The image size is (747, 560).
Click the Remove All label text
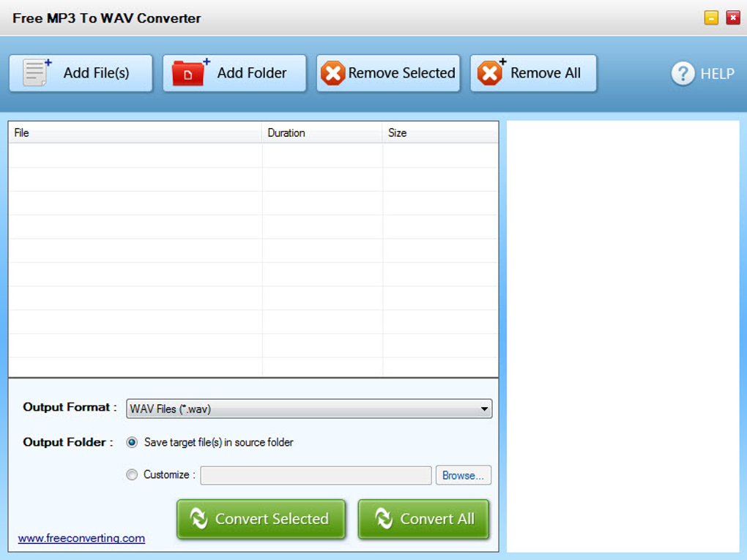(546, 73)
